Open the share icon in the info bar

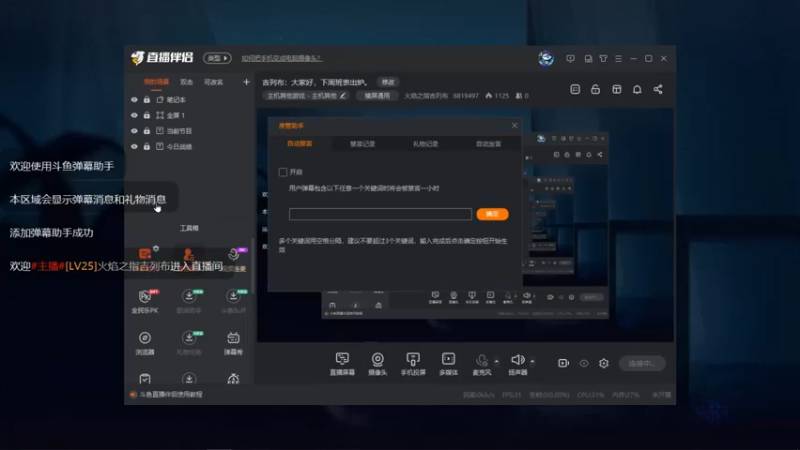pos(658,89)
